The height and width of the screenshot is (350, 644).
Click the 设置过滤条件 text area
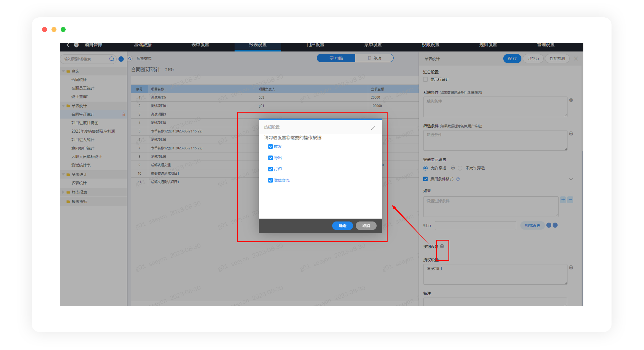point(491,206)
